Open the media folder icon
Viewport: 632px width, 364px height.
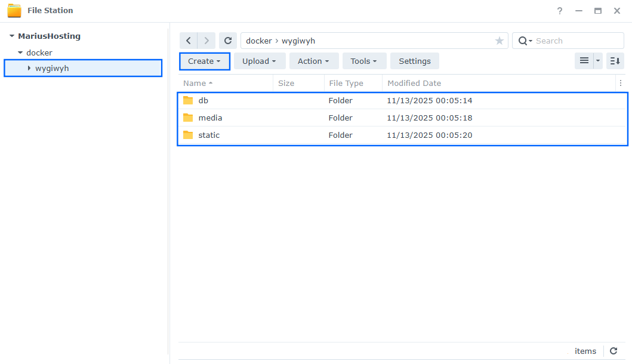(x=189, y=118)
